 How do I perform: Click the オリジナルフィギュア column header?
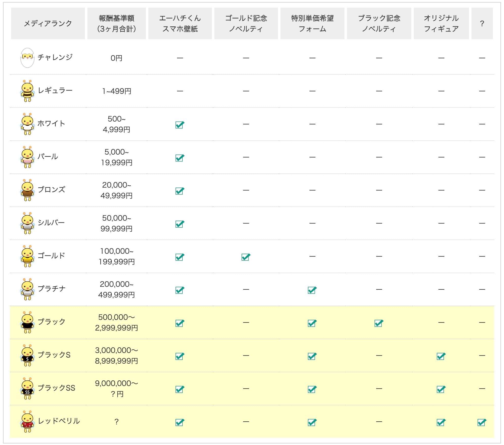click(x=441, y=23)
